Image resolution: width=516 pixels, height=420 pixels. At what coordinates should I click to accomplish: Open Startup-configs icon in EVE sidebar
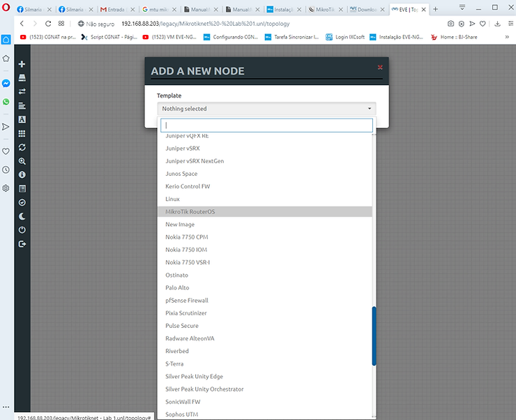(x=22, y=105)
